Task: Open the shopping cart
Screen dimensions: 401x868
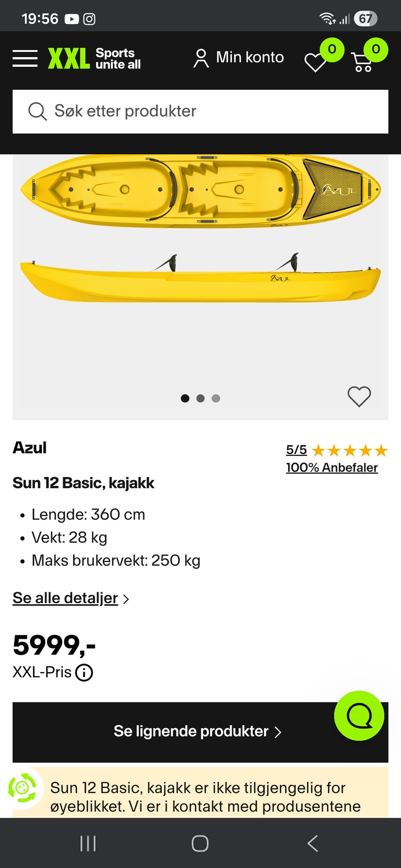Action: point(363,62)
